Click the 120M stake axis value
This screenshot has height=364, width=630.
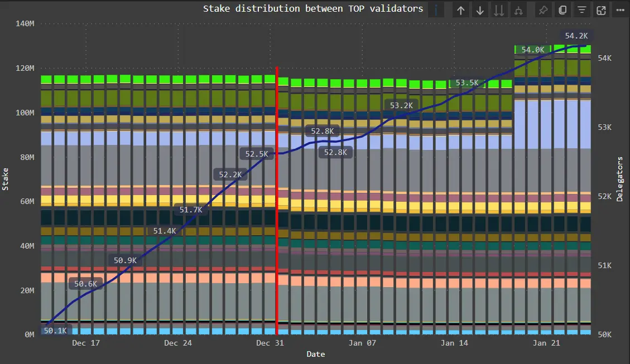tap(25, 68)
